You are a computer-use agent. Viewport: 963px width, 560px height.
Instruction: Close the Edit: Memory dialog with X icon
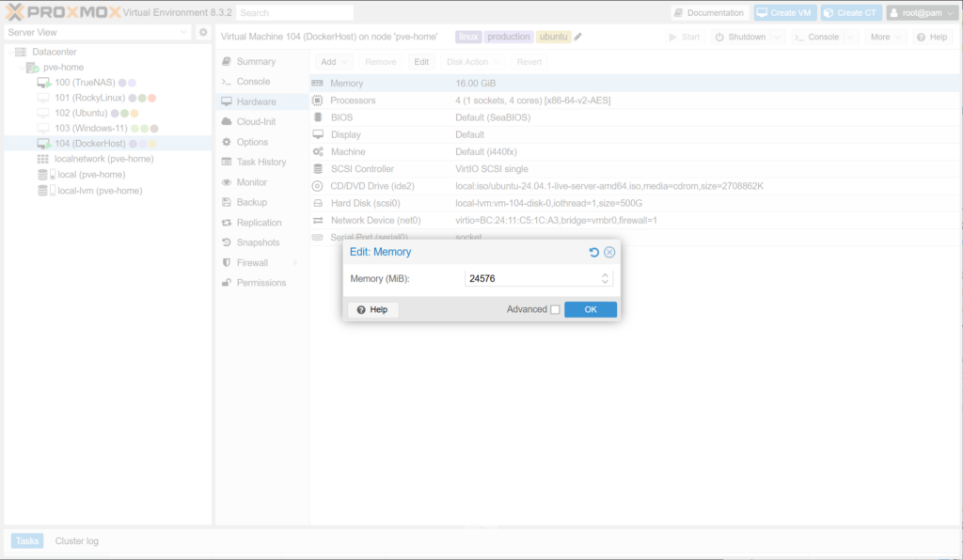point(609,252)
